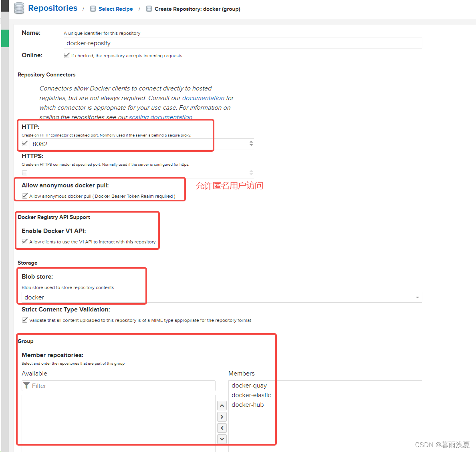
Task: Open Repositories breadcrumb heading
Action: click(52, 8)
